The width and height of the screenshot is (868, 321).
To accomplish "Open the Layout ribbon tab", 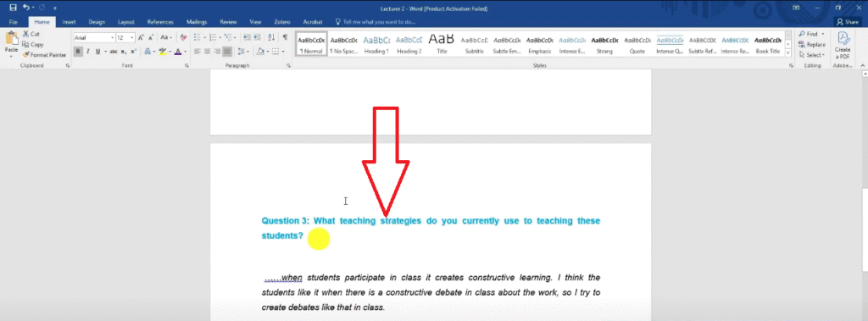I will tap(126, 22).
